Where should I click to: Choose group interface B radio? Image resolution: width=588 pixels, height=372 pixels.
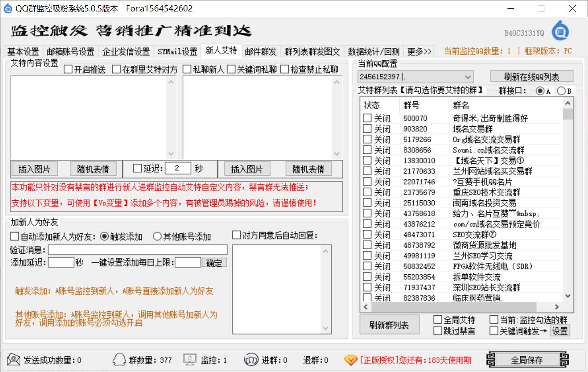[561, 91]
